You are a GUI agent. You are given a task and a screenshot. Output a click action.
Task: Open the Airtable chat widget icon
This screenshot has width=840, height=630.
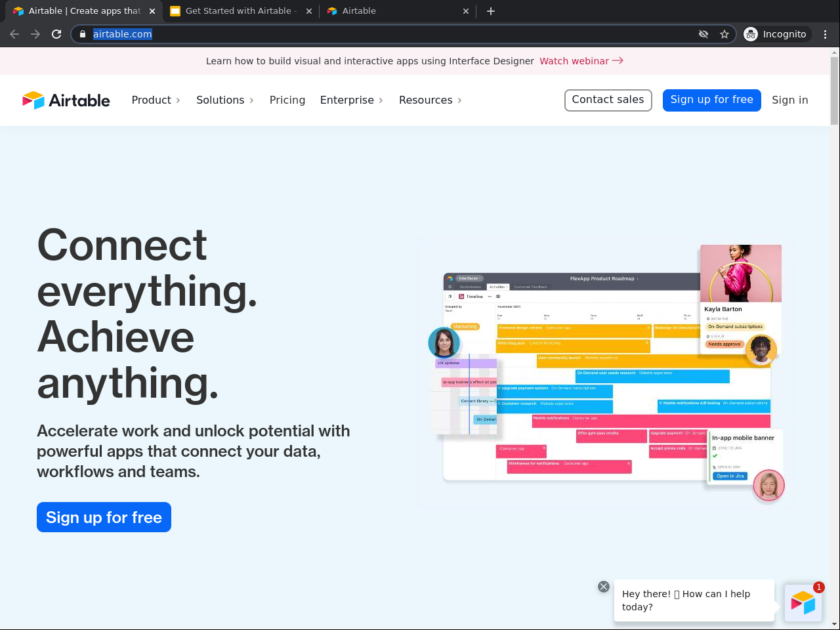pyautogui.click(x=803, y=602)
